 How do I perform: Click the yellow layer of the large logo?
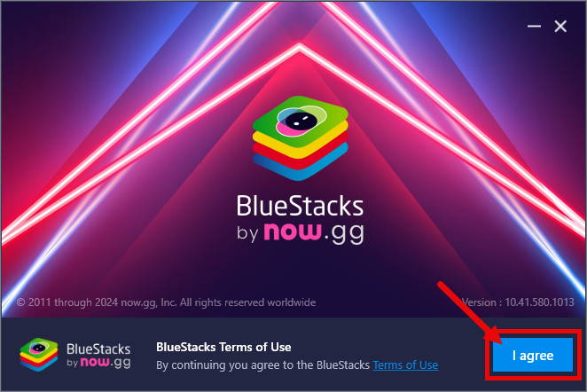point(301,145)
